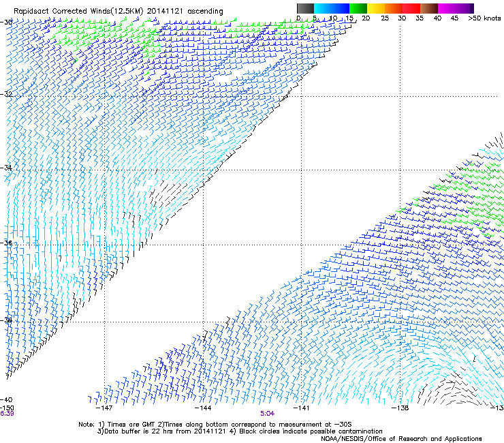Select the orange 25–30 knots legend color
The image size is (504, 443).
(x=394, y=8)
